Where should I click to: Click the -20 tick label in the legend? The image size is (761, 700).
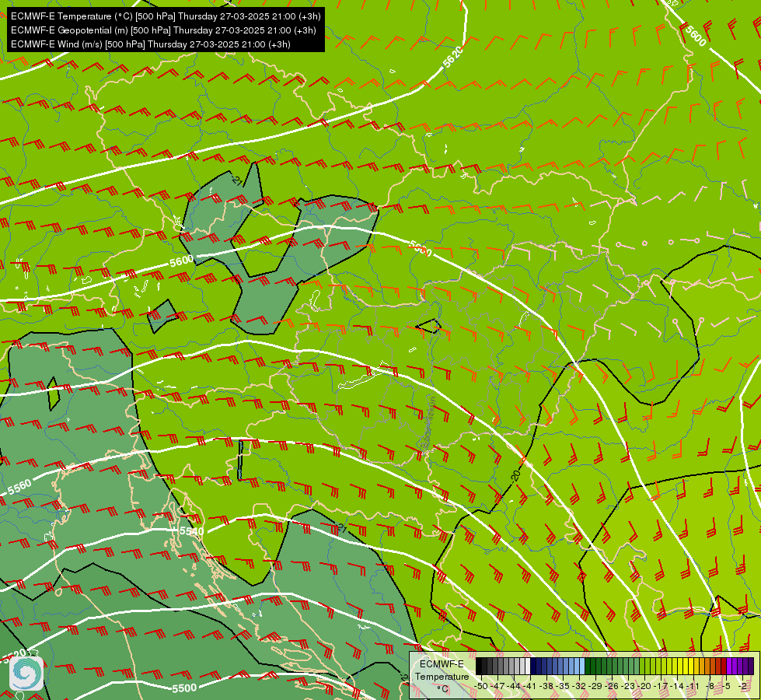[644, 686]
